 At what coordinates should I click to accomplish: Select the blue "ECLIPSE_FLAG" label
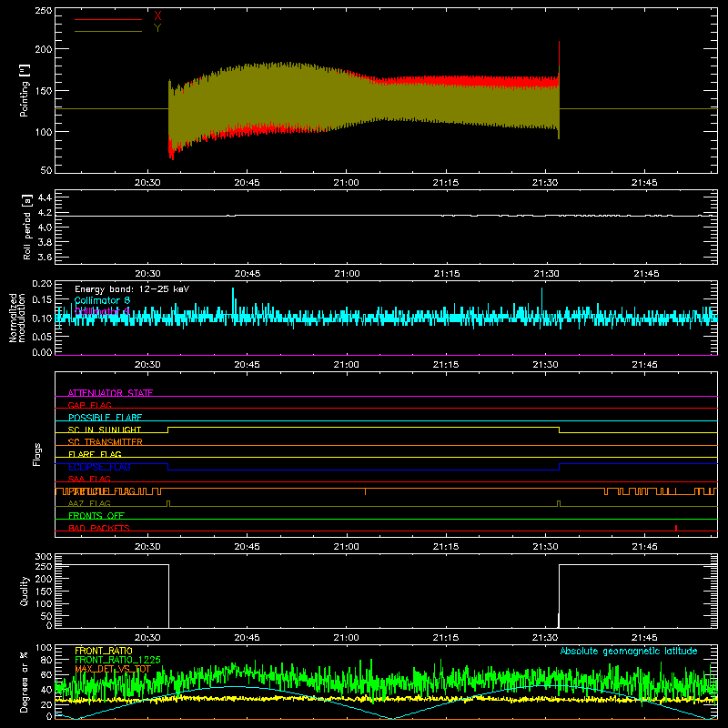[x=99, y=467]
